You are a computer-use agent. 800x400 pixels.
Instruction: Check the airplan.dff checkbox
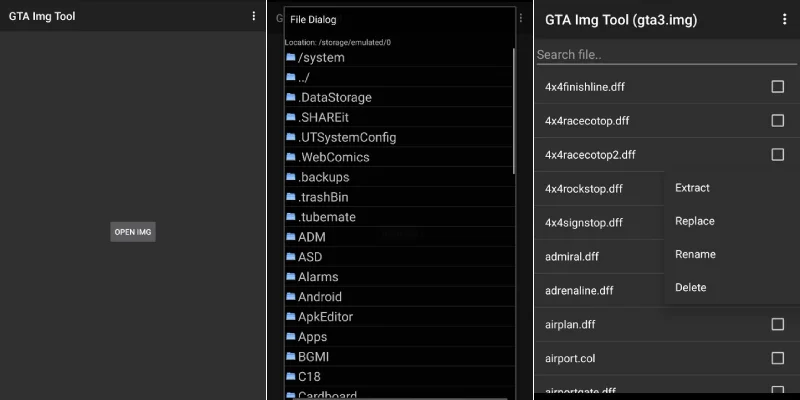click(x=778, y=324)
